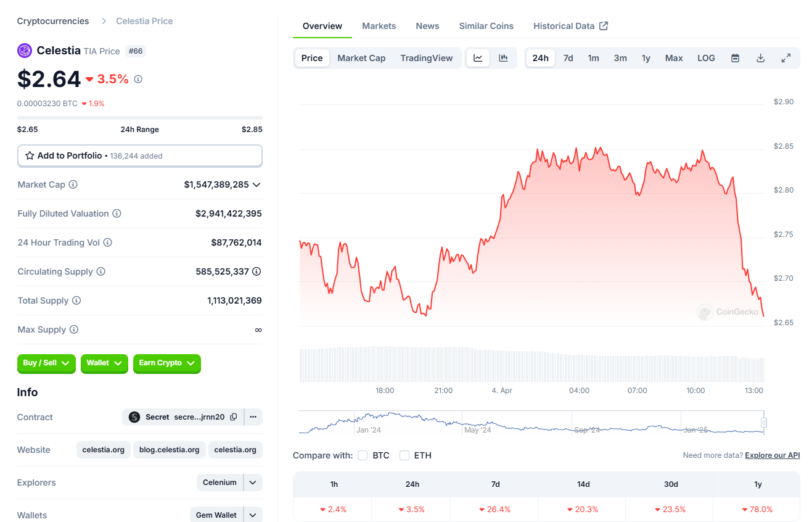
Task: Switch the chart to TradingView
Action: (x=427, y=58)
